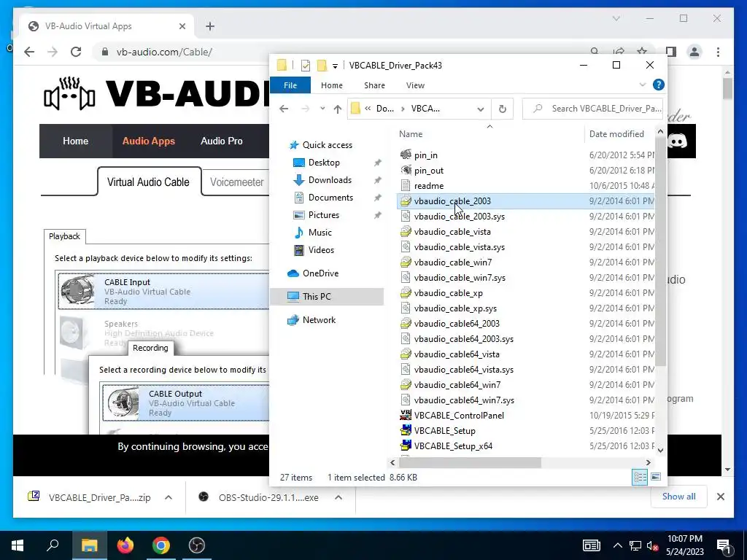Image resolution: width=747 pixels, height=560 pixels.
Task: Open File Explorer from the taskbar
Action: pyautogui.click(x=90, y=545)
